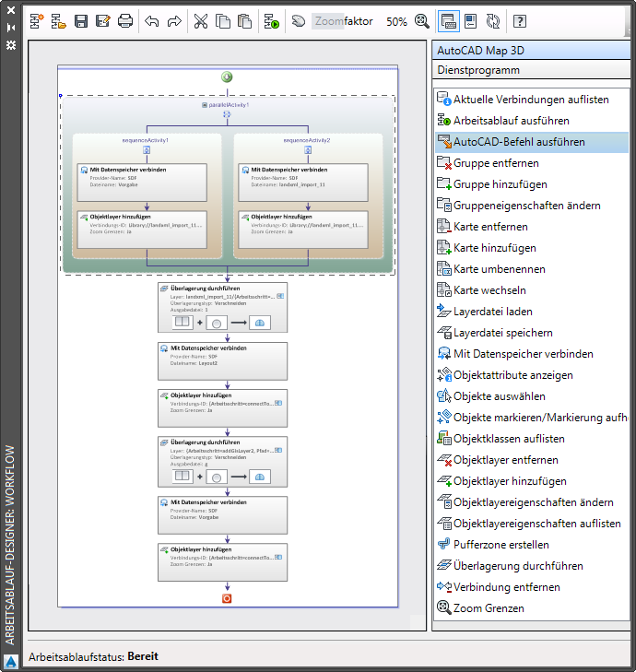This screenshot has width=636, height=672.
Task: Open an existing workflow file
Action: click(x=59, y=21)
